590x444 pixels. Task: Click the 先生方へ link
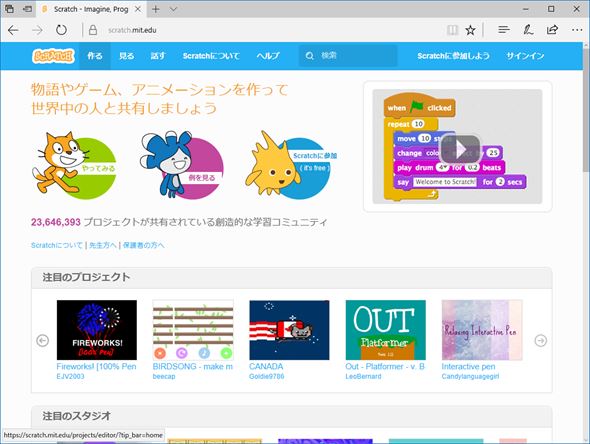click(x=103, y=245)
